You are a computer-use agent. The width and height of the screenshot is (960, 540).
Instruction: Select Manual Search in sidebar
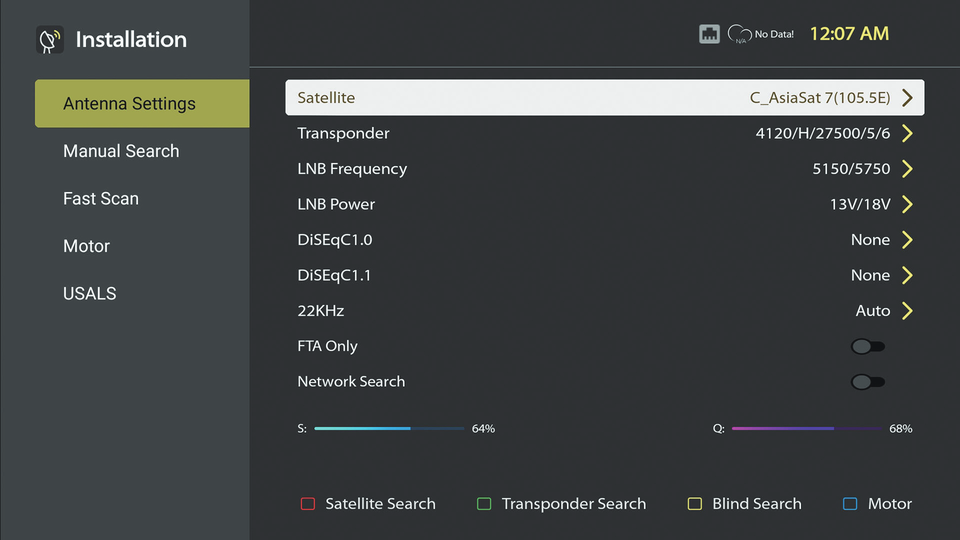(x=121, y=151)
